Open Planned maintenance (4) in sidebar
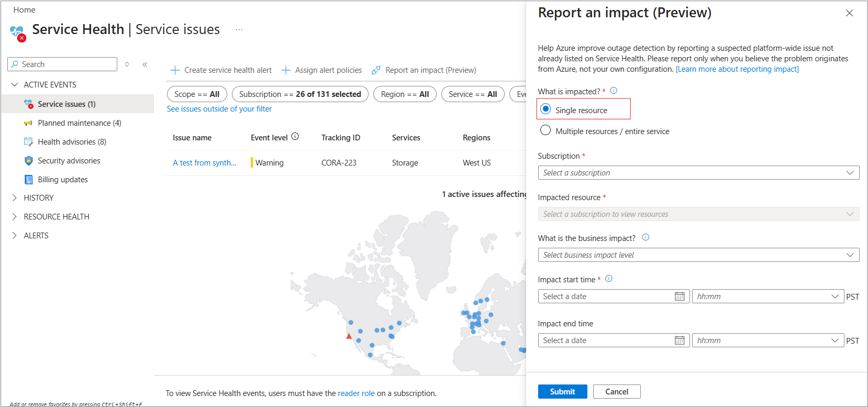This screenshot has height=407, width=868. (x=79, y=123)
